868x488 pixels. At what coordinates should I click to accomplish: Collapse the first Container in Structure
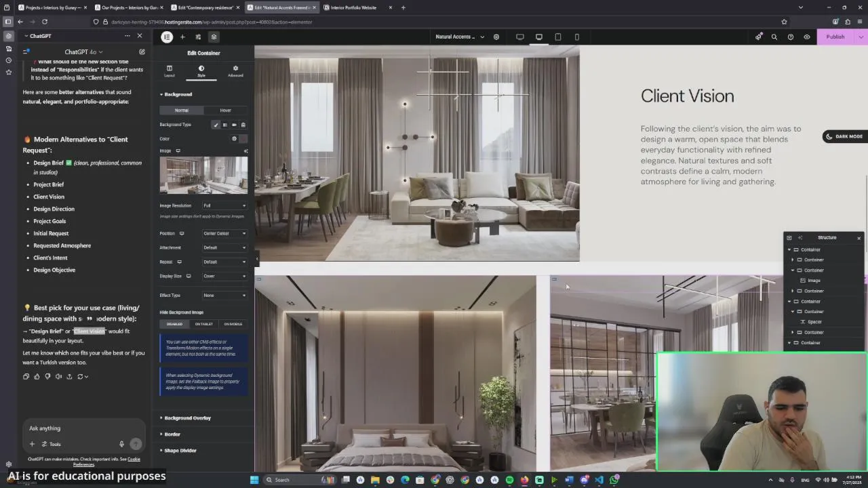(x=789, y=249)
